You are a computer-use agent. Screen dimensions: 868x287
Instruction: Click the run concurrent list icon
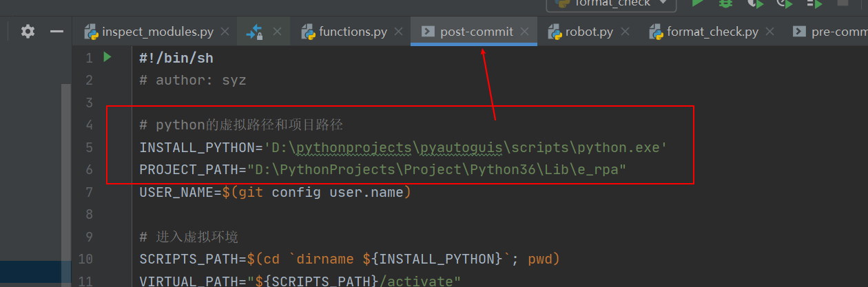[814, 3]
